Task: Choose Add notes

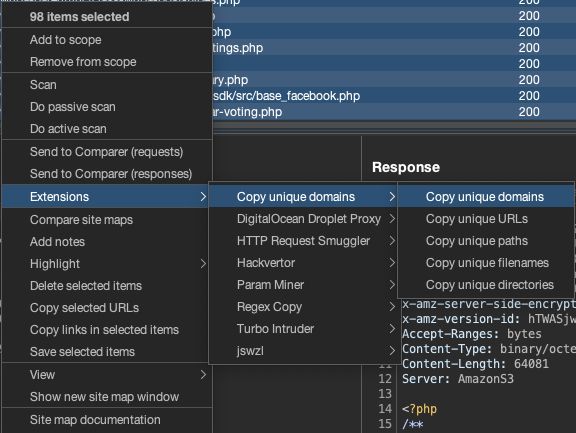Action: coord(105,242)
